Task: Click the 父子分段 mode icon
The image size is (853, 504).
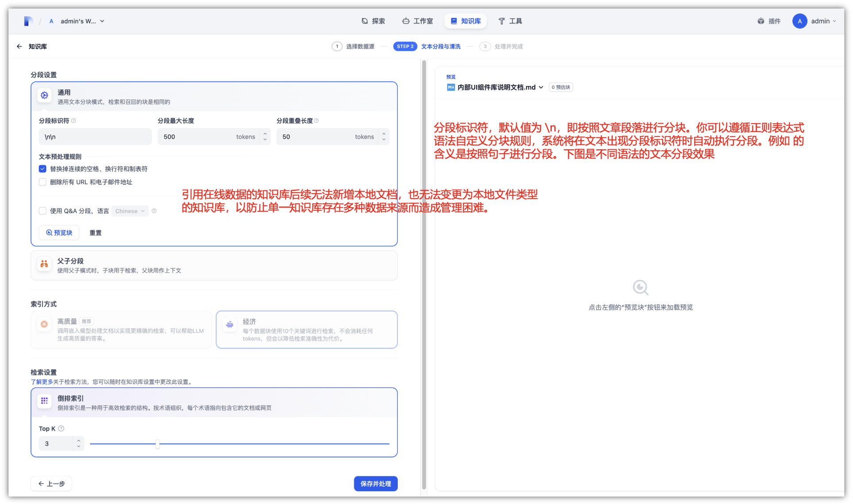Action: [x=44, y=264]
